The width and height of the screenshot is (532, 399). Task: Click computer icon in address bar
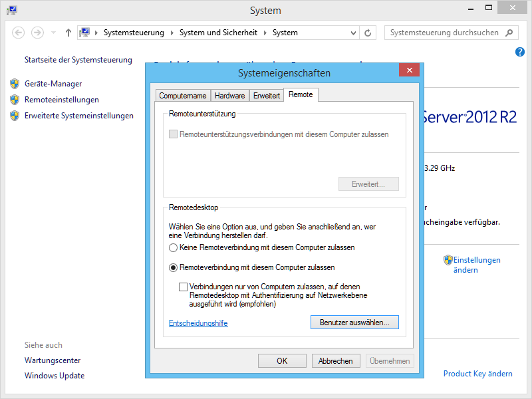click(x=84, y=33)
